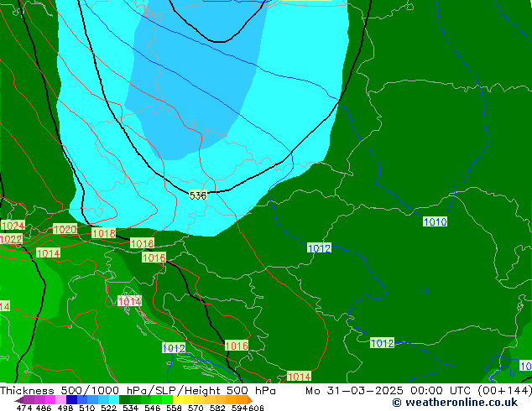The width and height of the screenshot is (532, 411).
Task: Click the bright yellow legend swatch
Action: [178, 400]
